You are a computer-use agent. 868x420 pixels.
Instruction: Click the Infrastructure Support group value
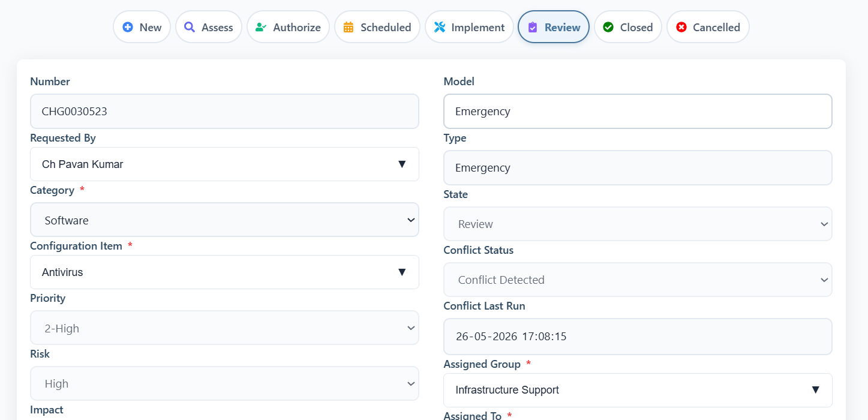pos(507,390)
